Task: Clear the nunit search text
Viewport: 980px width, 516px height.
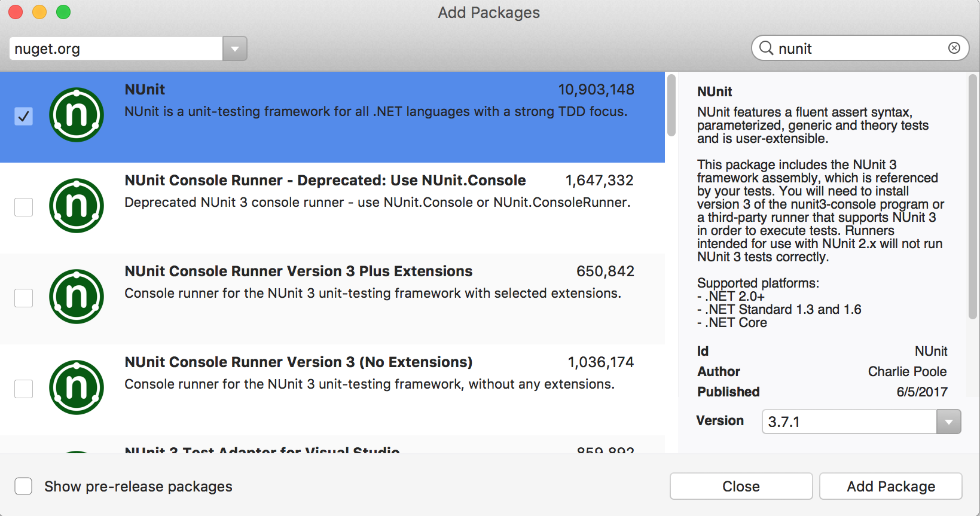Action: pos(954,48)
